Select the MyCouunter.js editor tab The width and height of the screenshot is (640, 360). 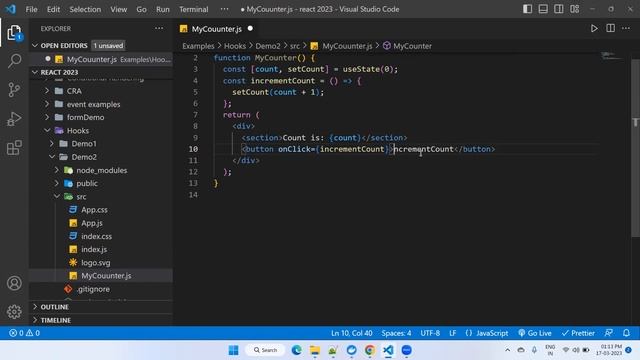[217, 29]
